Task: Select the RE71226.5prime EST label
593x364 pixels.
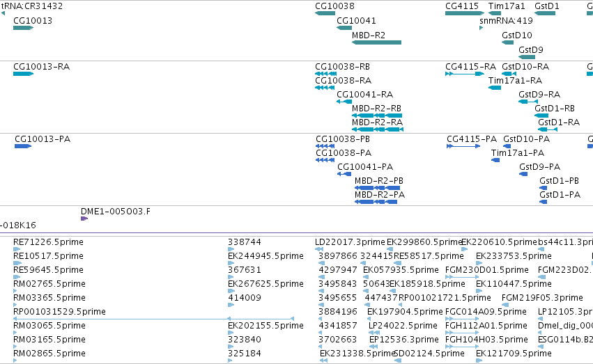Action: (48, 242)
